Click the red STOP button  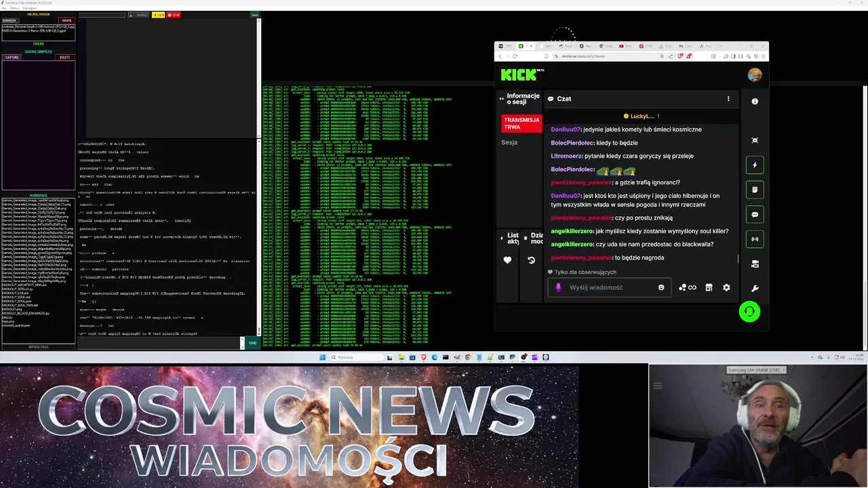point(174,15)
